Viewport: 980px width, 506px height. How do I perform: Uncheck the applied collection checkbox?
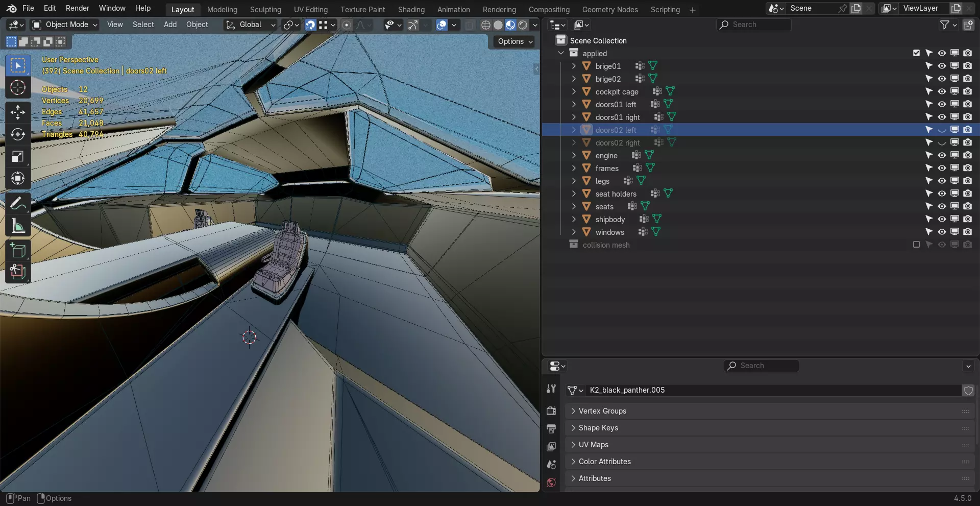[x=916, y=53]
